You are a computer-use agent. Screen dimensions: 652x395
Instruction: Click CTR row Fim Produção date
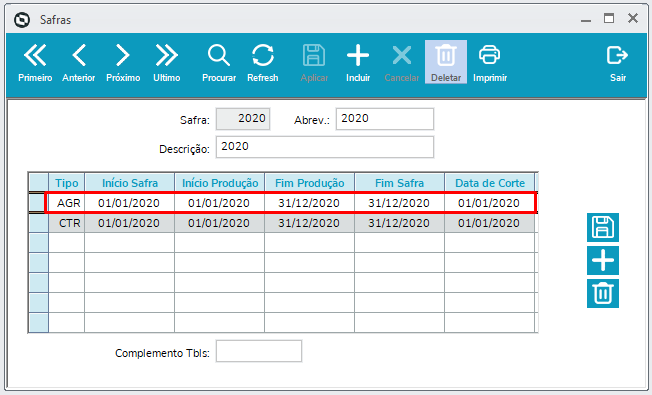point(310,223)
